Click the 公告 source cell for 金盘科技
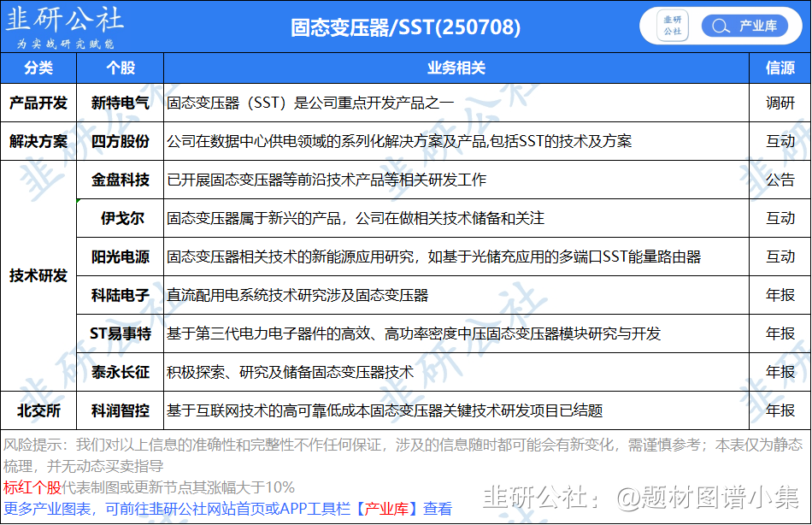Viewport: 812px width, 525px height. pyautogui.click(x=780, y=180)
